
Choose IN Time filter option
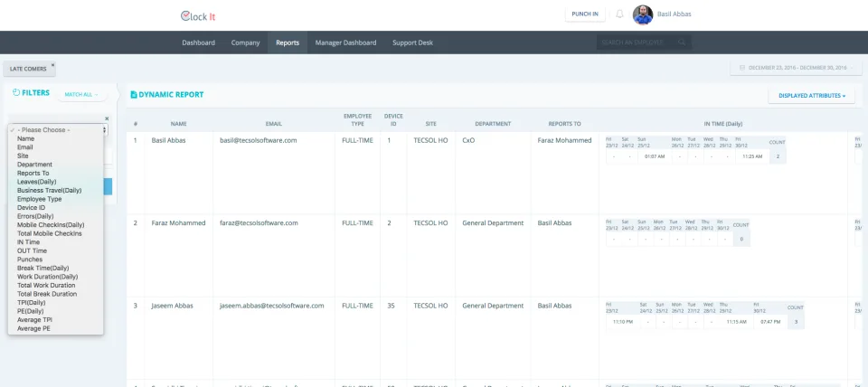point(55,242)
